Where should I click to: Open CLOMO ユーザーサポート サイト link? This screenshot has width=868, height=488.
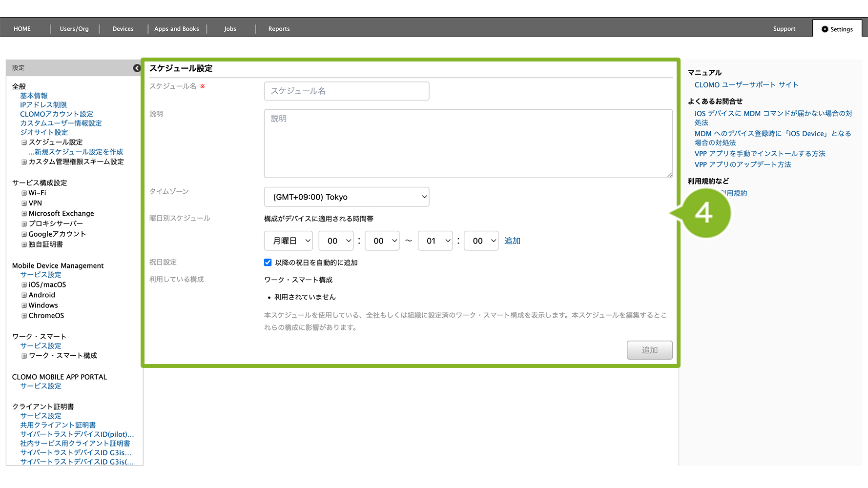click(746, 85)
